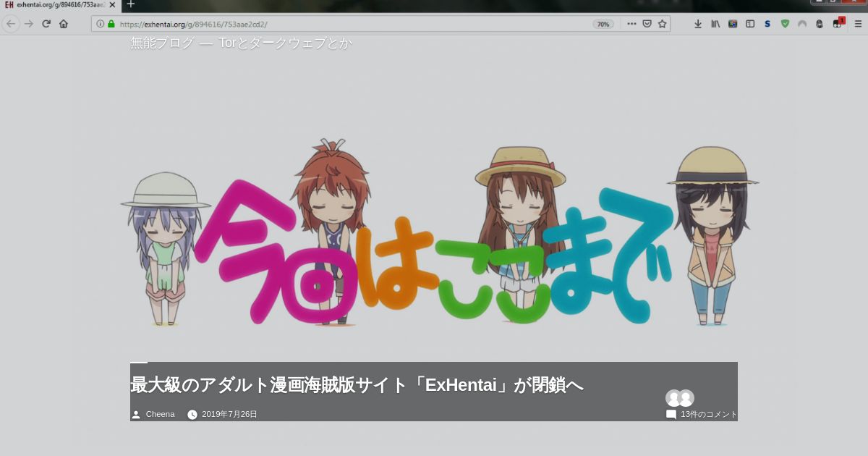
Task: Reload the current page
Action: tap(46, 24)
